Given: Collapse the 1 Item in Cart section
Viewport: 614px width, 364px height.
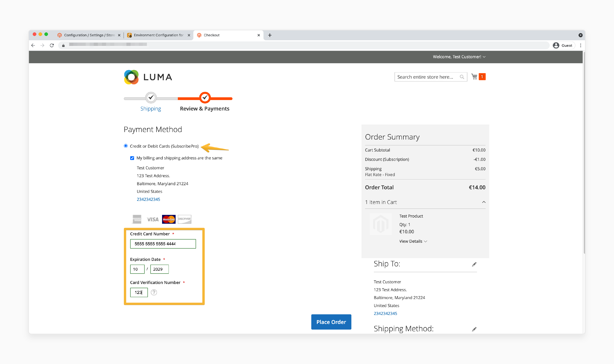Looking at the screenshot, I should (425, 202).
